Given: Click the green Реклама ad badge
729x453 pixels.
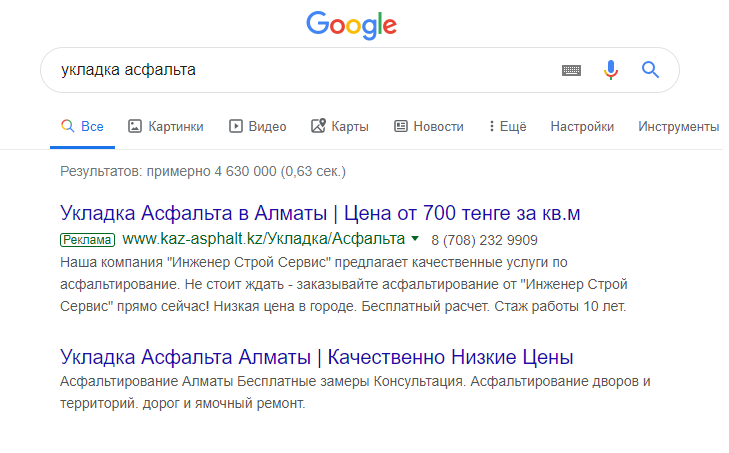Looking at the screenshot, I should [88, 240].
